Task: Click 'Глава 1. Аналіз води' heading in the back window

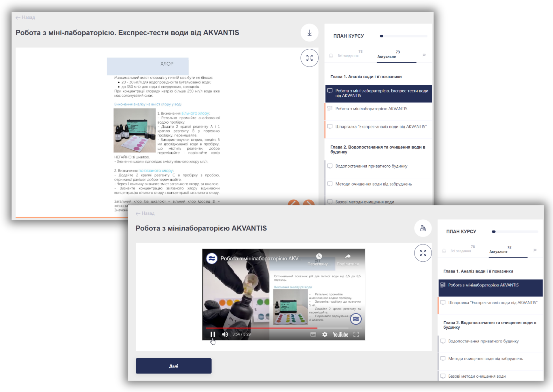Action: 366,77
